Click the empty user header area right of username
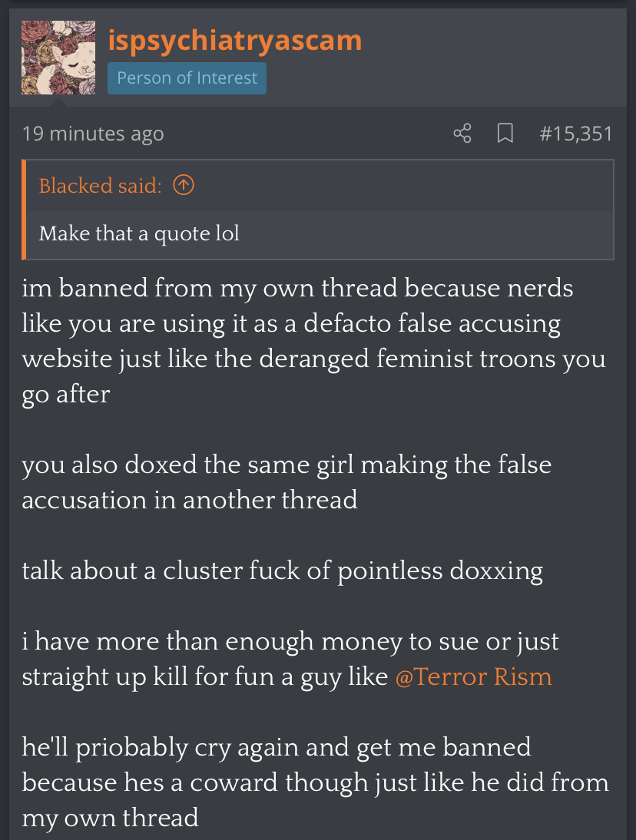 coord(493,58)
